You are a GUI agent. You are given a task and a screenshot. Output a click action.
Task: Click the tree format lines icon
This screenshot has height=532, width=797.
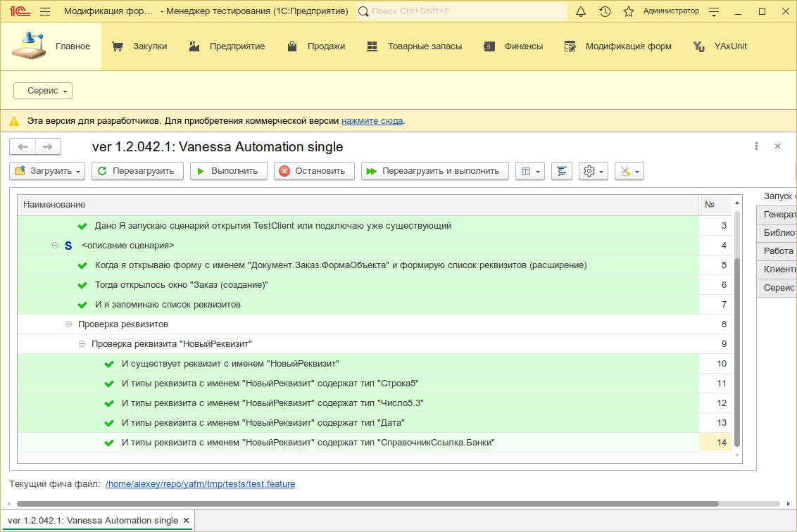(562, 171)
